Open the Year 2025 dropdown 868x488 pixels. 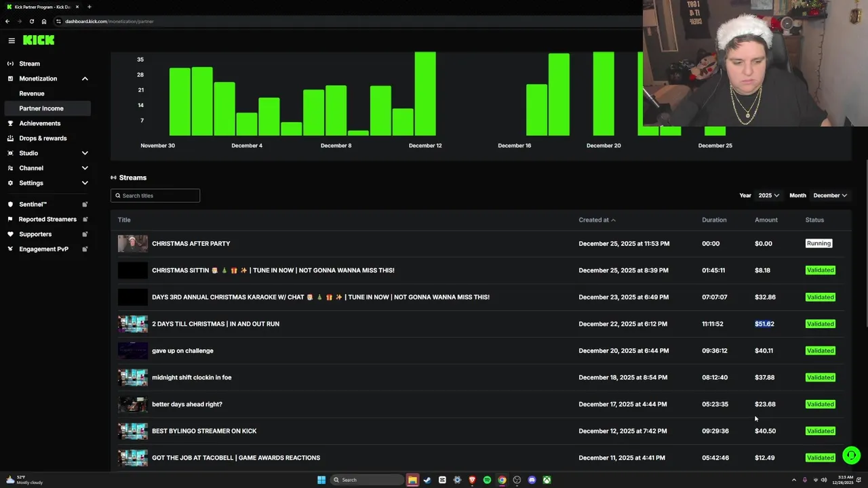pyautogui.click(x=768, y=195)
